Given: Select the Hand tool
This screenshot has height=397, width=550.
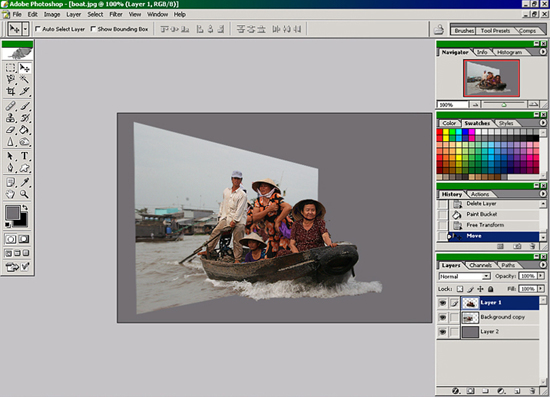Looking at the screenshot, I should coord(11,194).
